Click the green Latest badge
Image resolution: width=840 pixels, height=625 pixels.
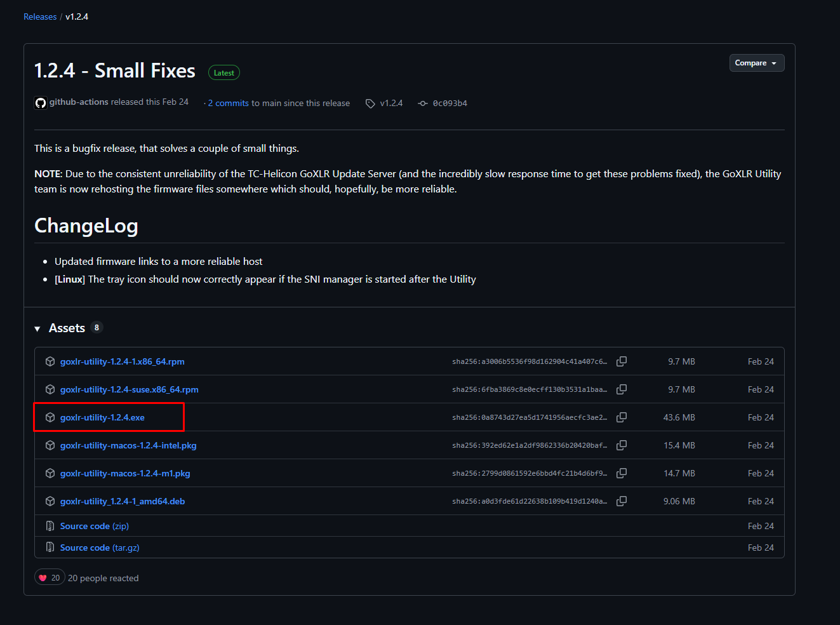224,73
